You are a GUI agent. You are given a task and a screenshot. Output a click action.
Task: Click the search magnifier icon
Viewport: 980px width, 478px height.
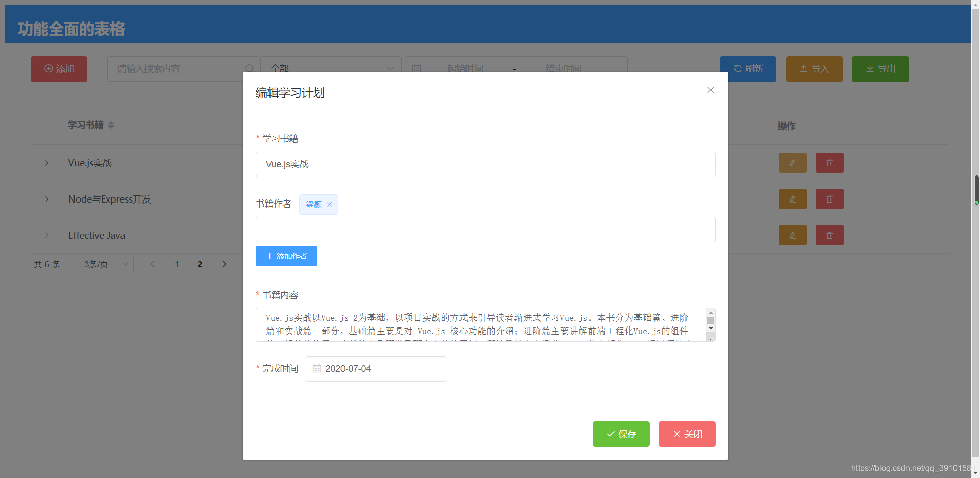tap(249, 69)
